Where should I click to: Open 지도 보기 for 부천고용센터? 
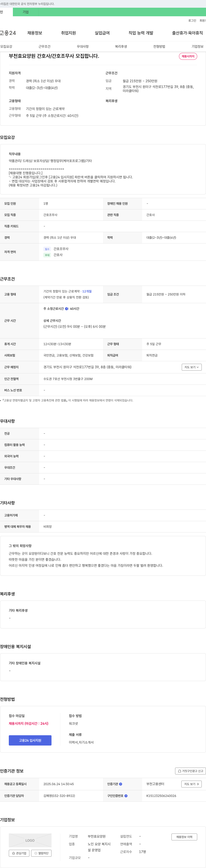coord(191,784)
